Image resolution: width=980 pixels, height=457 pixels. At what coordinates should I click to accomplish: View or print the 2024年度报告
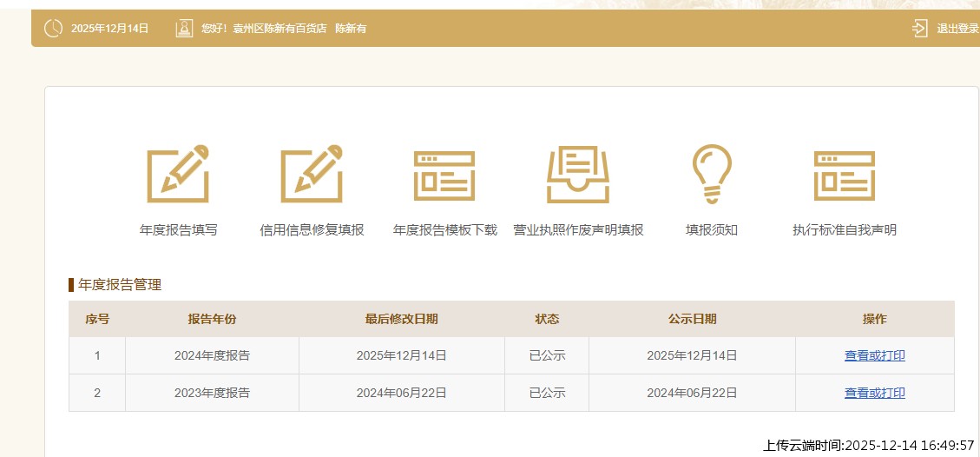[x=874, y=355]
